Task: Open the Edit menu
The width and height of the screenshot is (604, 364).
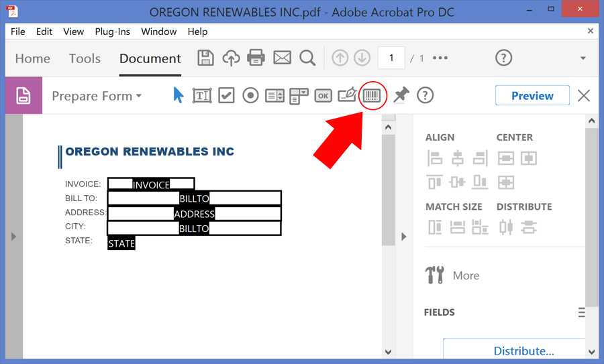Action: [44, 32]
